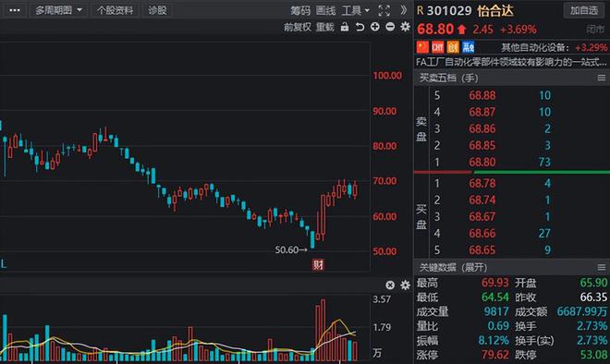Click the 50.60 low price label

(x=290, y=249)
